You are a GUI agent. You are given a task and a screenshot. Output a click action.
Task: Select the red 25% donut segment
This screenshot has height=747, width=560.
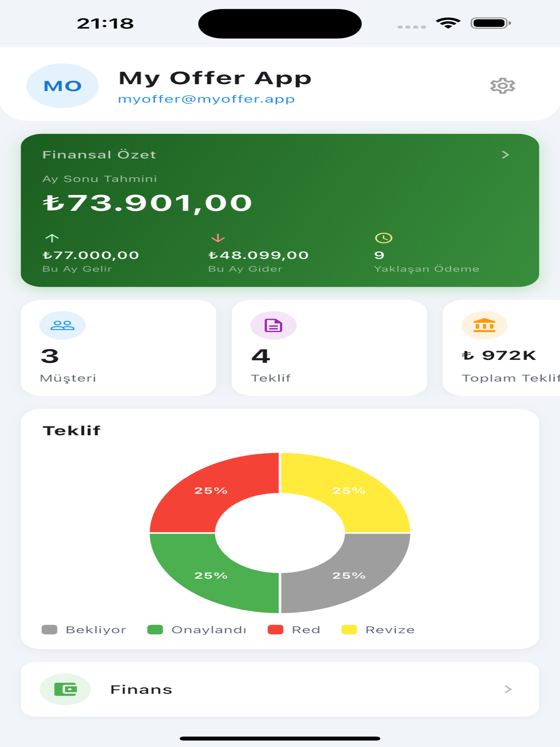pyautogui.click(x=211, y=491)
